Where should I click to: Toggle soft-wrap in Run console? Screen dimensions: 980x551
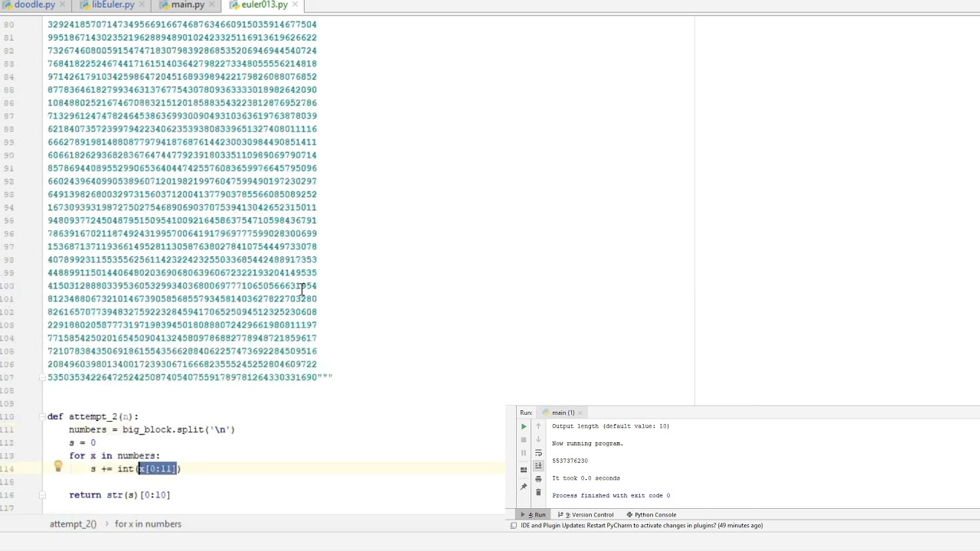[x=538, y=452]
